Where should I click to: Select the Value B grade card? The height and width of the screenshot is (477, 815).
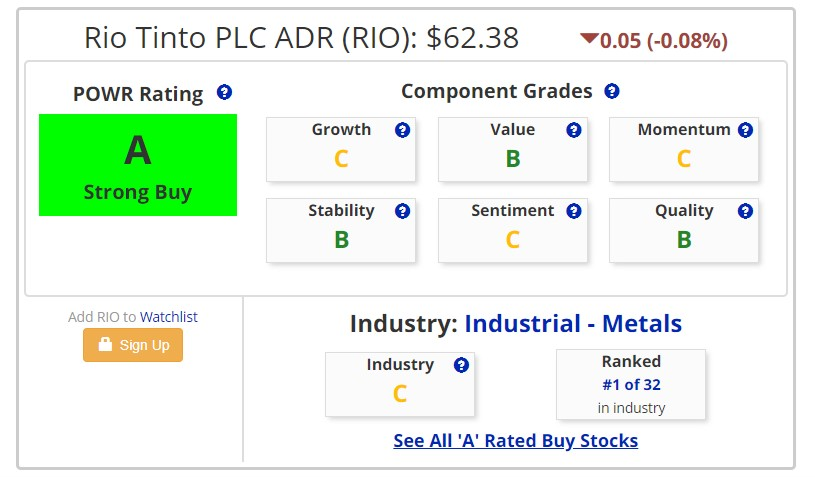click(513, 150)
